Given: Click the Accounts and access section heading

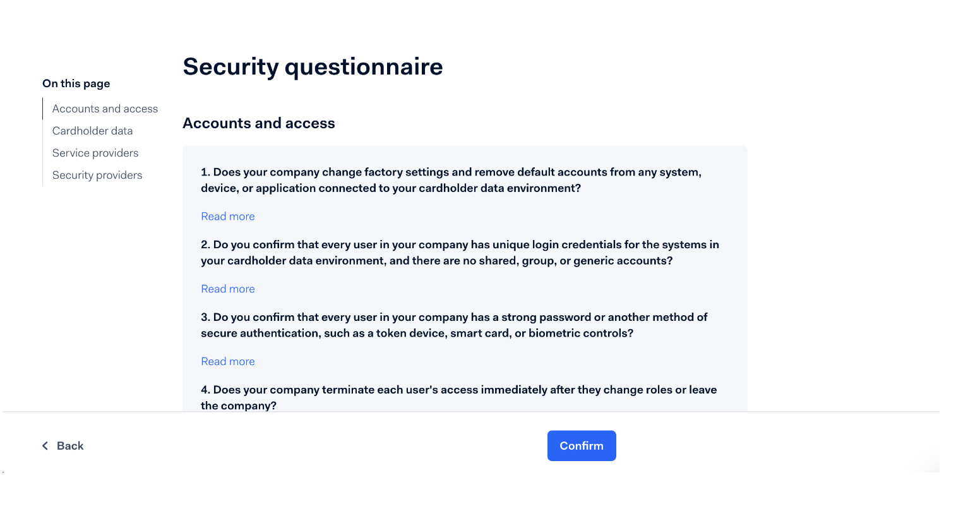Looking at the screenshot, I should [x=259, y=123].
